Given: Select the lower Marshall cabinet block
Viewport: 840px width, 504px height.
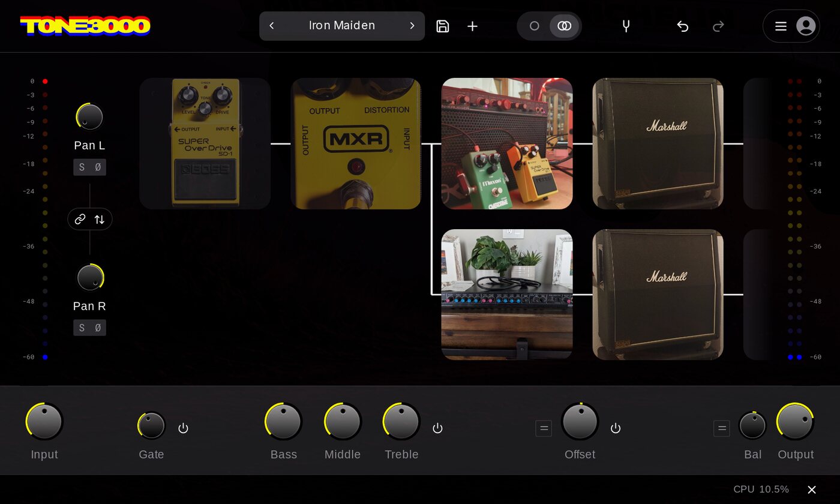Looking at the screenshot, I should pyautogui.click(x=658, y=295).
